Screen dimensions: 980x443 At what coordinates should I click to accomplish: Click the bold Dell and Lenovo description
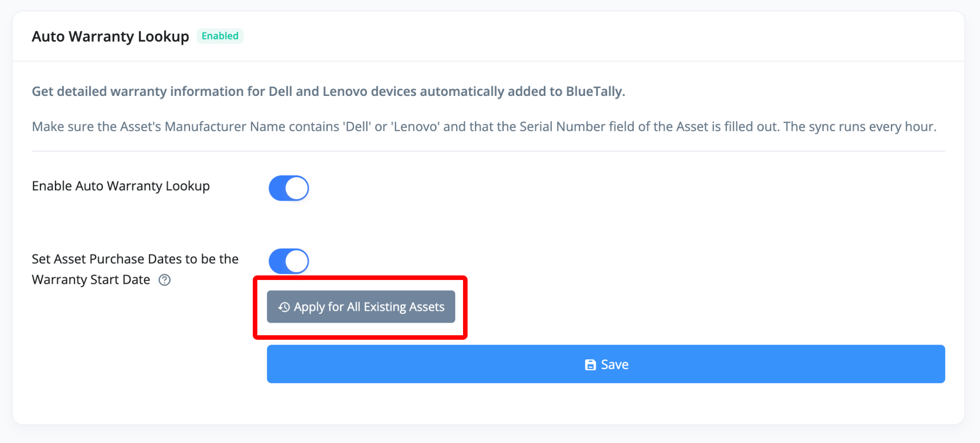point(328,92)
